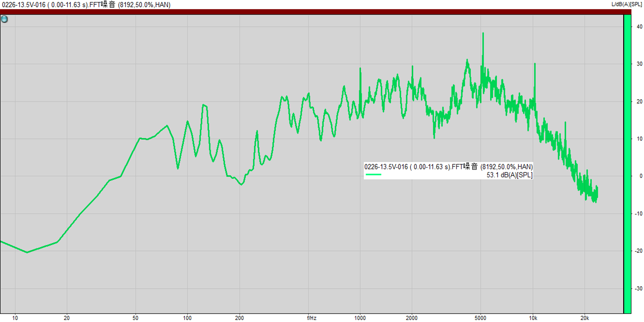
Task: Click the f/Hz axis unit label
Action: click(312, 318)
